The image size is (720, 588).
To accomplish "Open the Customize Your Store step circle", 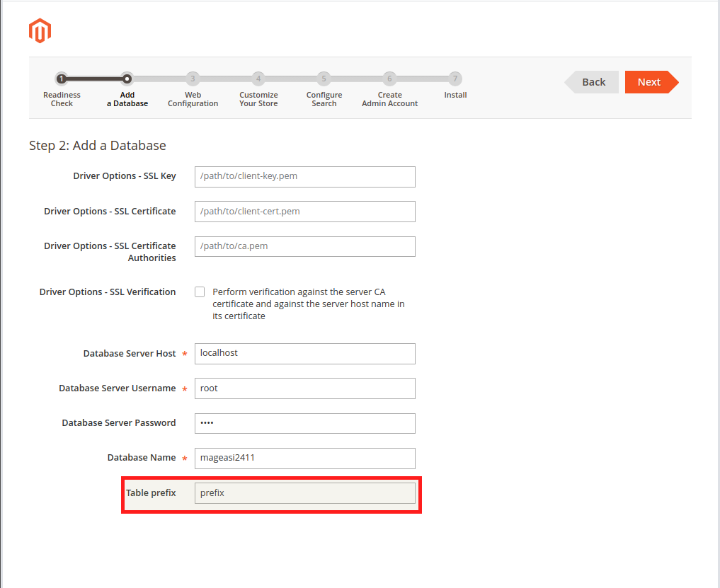I will click(x=258, y=79).
